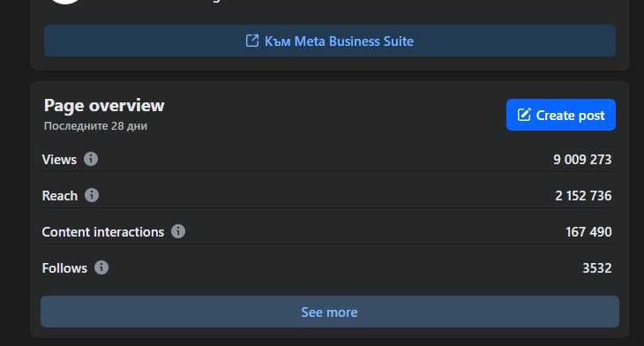Click the Reach count 2 152 736
Viewport: 644px width, 346px height.
click(583, 196)
